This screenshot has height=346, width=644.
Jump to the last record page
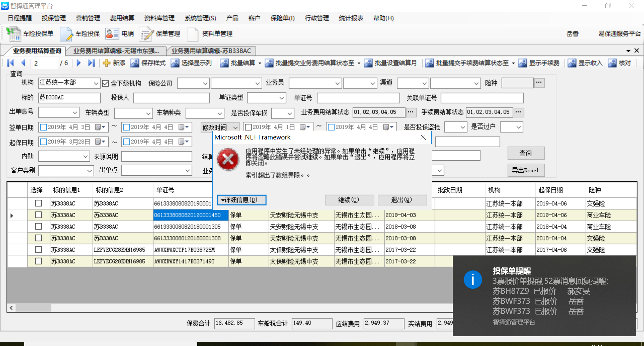91,63
